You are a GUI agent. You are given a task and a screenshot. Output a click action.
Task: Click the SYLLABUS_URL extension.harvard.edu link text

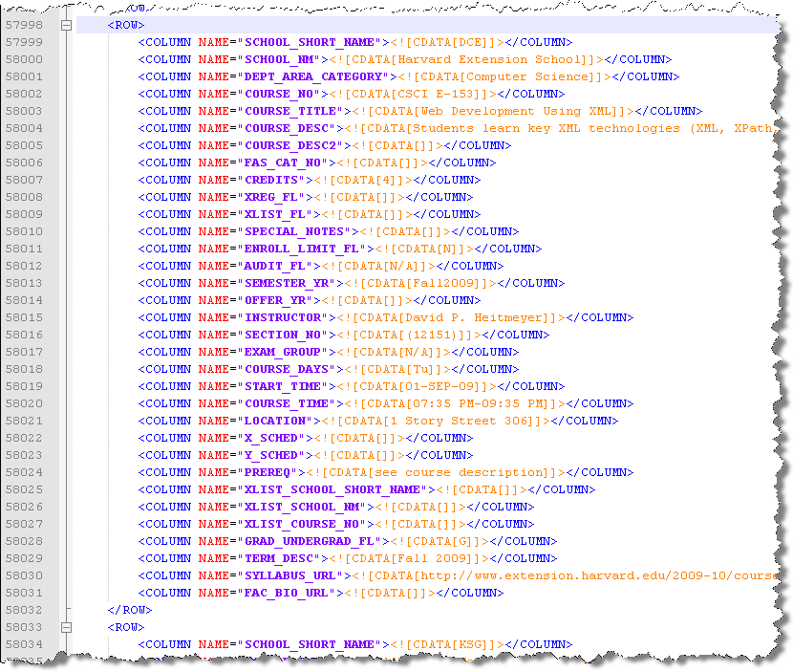(x=599, y=575)
